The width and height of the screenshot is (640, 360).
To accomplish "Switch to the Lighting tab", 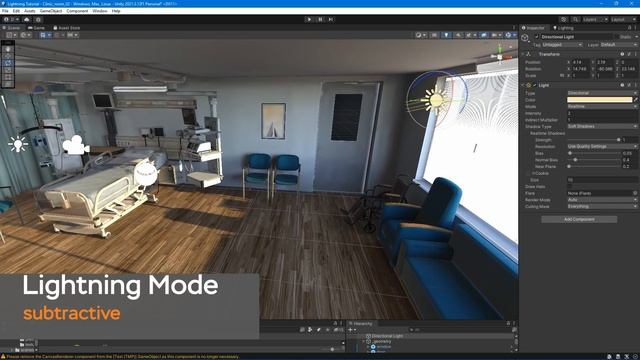I will 563,28.
